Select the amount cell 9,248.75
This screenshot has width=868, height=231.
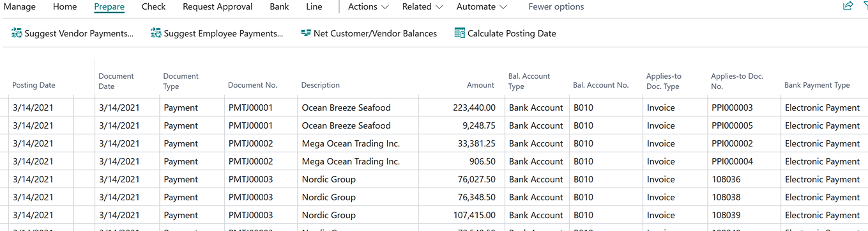462,125
